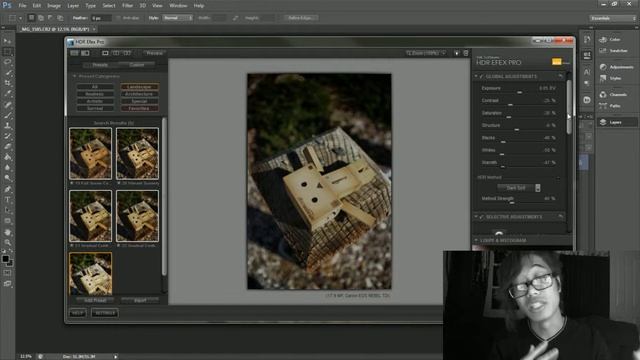Select the Rectangular Marquee tool in toolbar
640x360 pixels.
7,52
